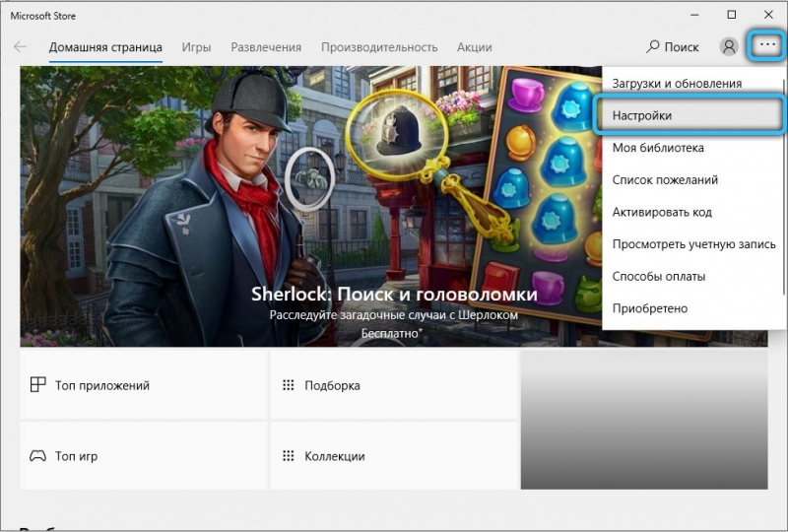Click the Поиск search label

click(682, 47)
